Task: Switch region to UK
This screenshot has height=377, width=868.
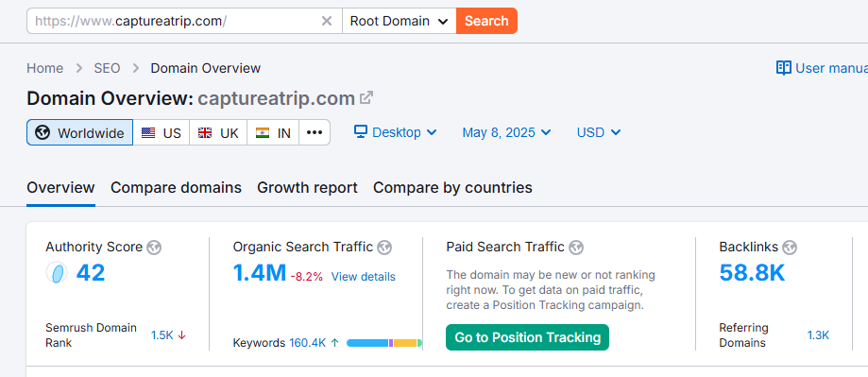Action: (x=218, y=133)
